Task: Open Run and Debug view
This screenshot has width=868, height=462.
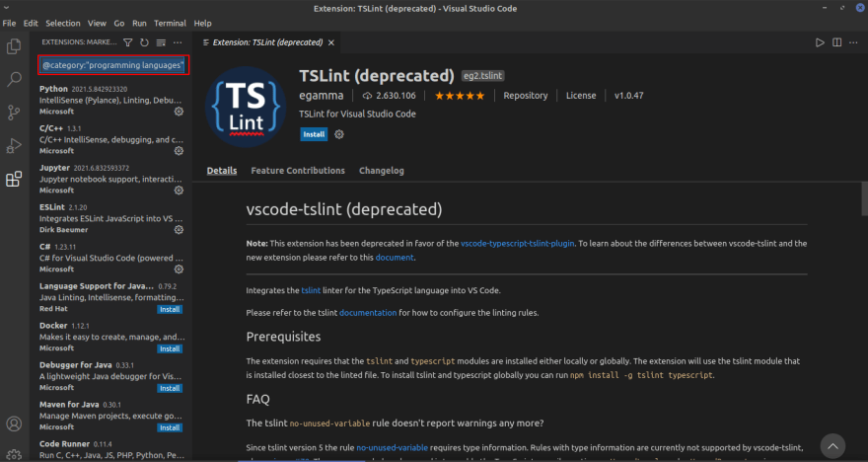Action: (x=14, y=146)
